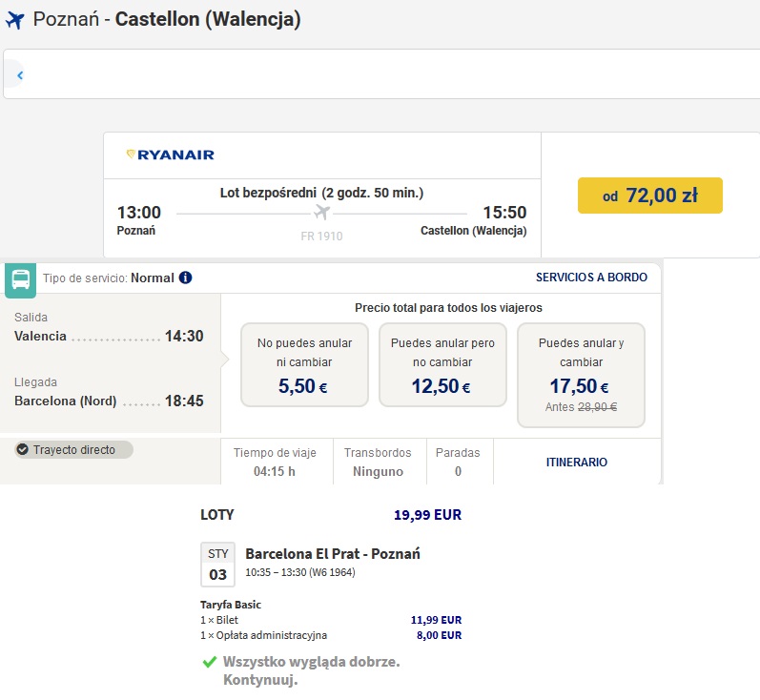
Task: Click the LOTY total 19,99 EUR
Action: pos(427,515)
